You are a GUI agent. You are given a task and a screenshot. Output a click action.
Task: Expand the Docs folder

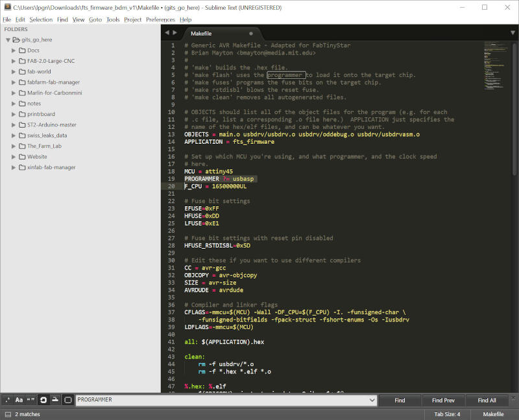pos(14,51)
